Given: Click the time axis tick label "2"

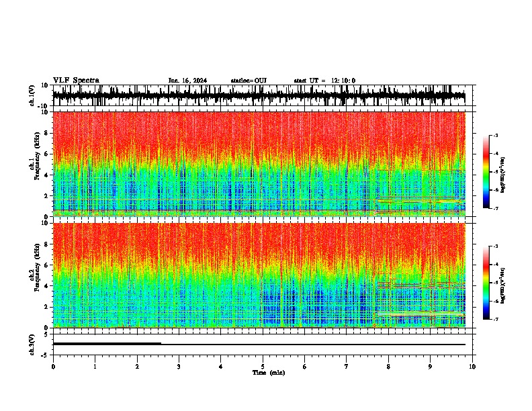Looking at the screenshot, I should coord(137,367).
